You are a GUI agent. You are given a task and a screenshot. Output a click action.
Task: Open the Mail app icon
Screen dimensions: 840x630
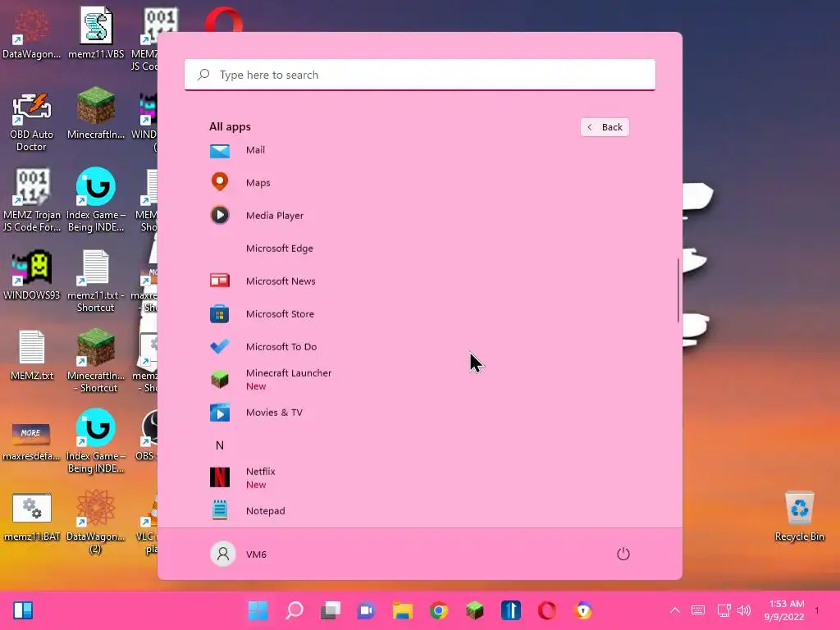pos(220,151)
